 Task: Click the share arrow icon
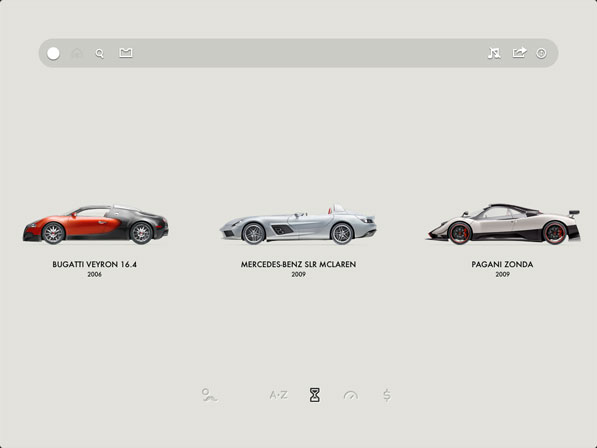519,52
